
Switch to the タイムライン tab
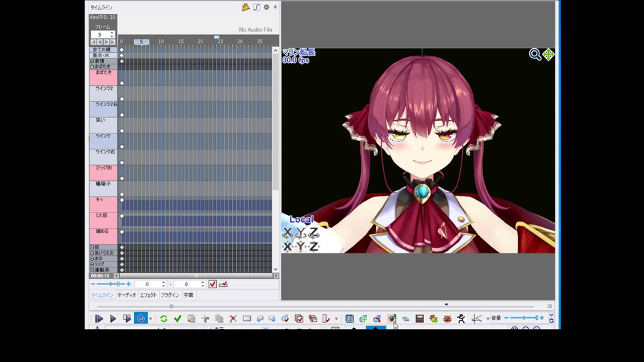coord(102,295)
